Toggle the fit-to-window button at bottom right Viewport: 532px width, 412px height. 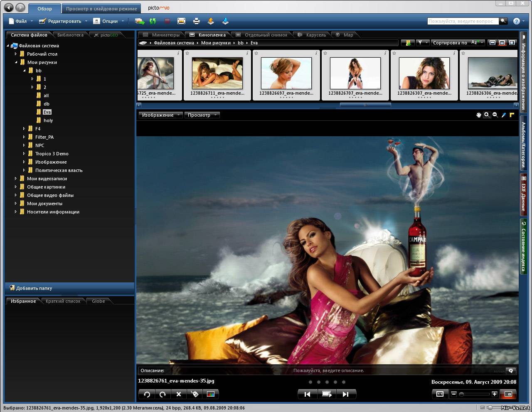tap(508, 394)
